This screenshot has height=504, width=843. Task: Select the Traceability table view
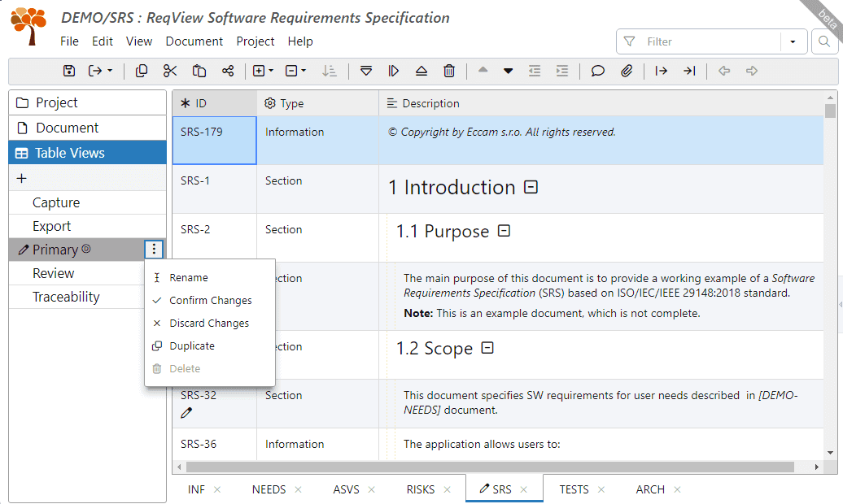point(88,297)
